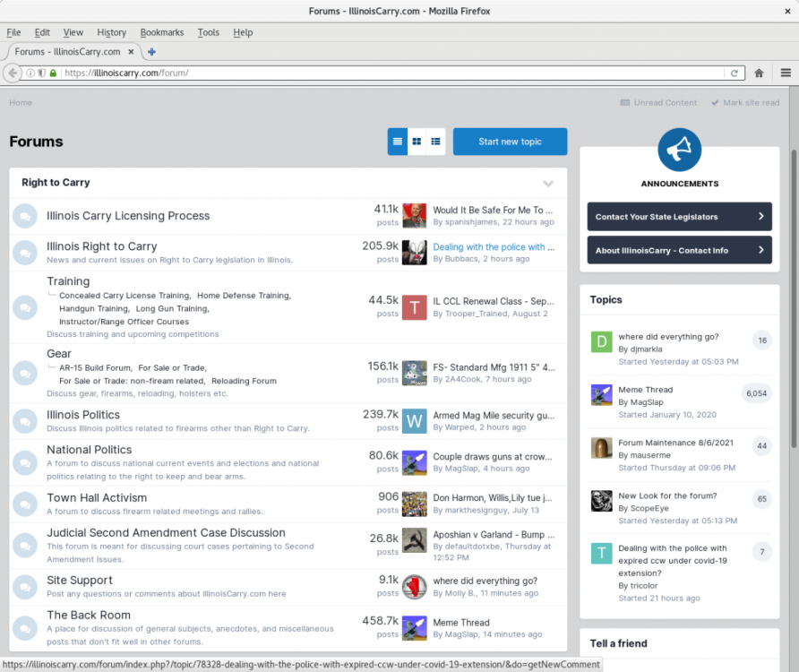Open Trooper_Trained letter T avatar
This screenshot has height=672, width=799.
point(414,307)
